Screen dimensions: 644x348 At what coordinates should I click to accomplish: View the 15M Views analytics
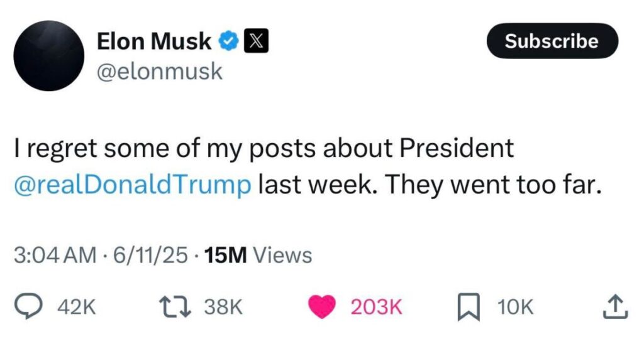click(x=258, y=255)
